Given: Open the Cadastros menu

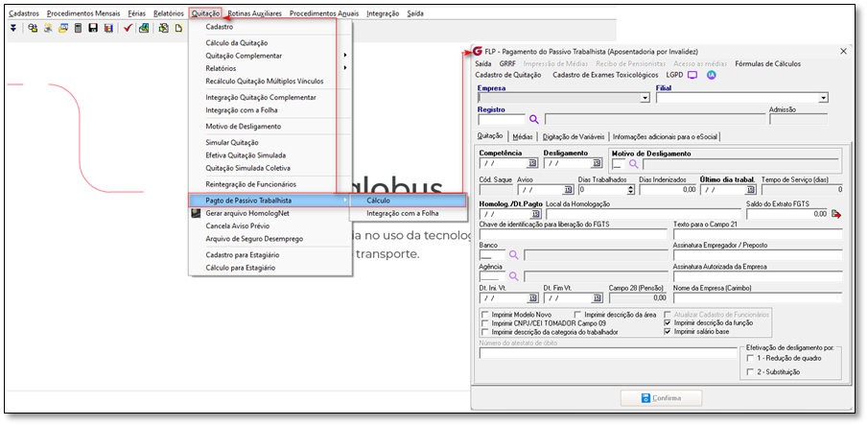Looking at the screenshot, I should (x=24, y=13).
